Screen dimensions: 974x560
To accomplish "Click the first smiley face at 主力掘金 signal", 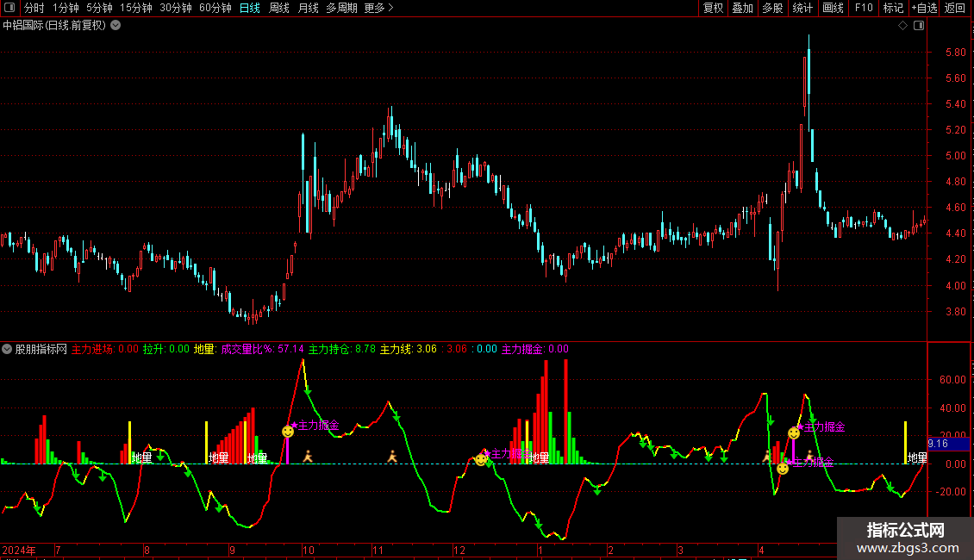I will coord(288,431).
